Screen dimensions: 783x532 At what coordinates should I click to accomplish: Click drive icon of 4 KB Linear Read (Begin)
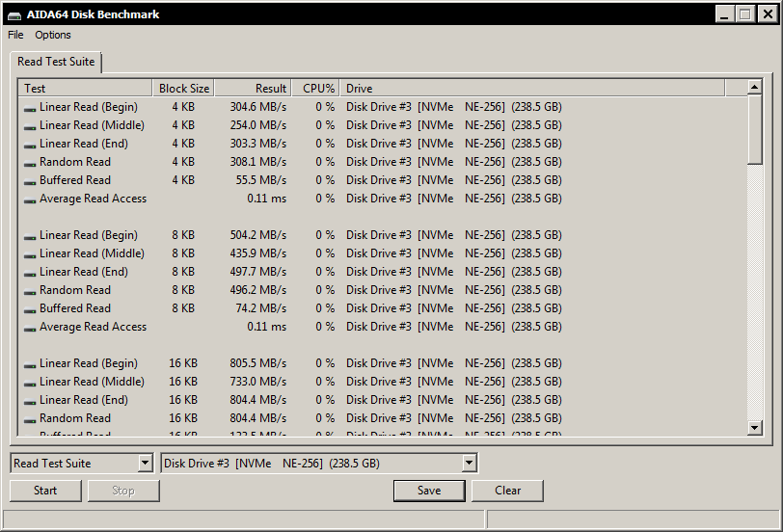pos(30,108)
